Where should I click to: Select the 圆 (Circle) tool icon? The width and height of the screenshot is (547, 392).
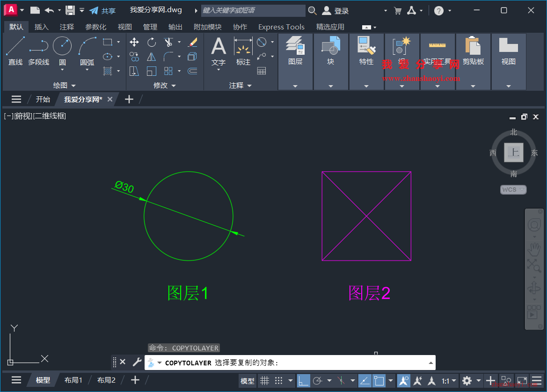[62, 46]
